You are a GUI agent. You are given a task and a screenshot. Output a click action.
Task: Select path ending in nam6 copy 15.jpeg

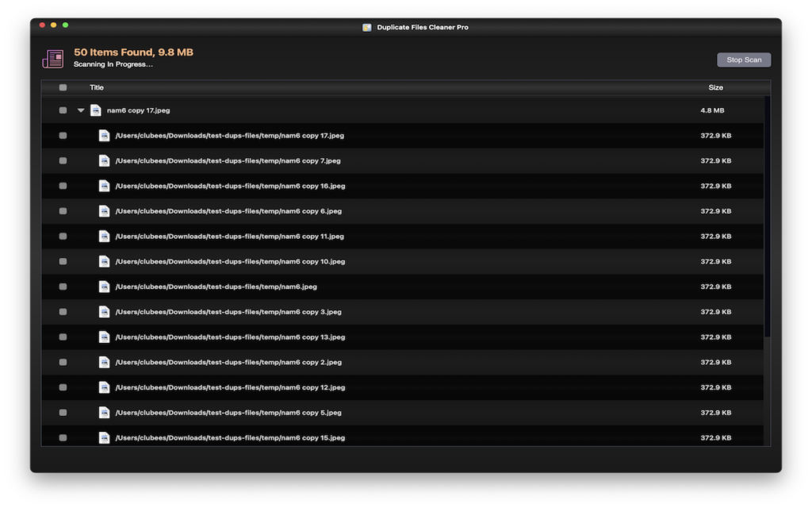[x=230, y=437]
